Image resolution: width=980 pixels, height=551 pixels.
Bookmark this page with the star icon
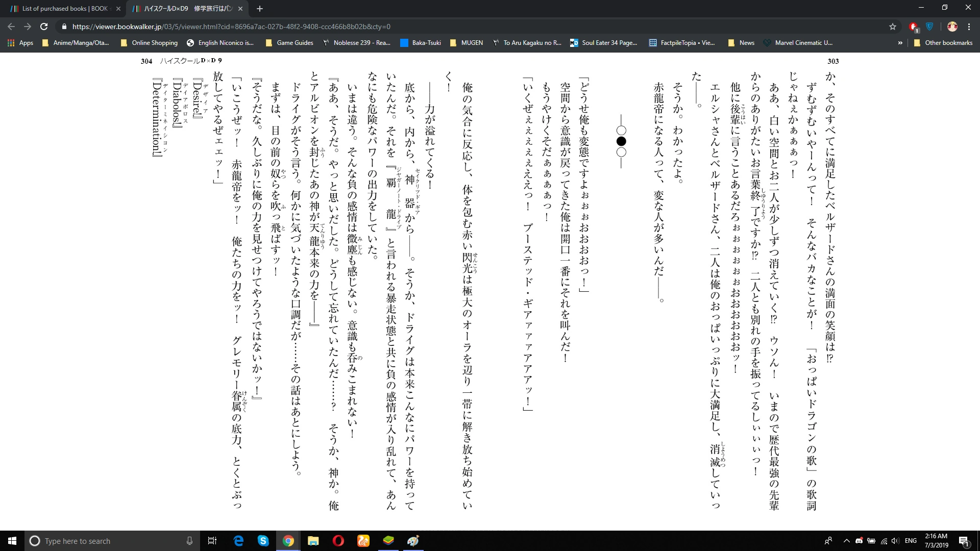coord(893,27)
